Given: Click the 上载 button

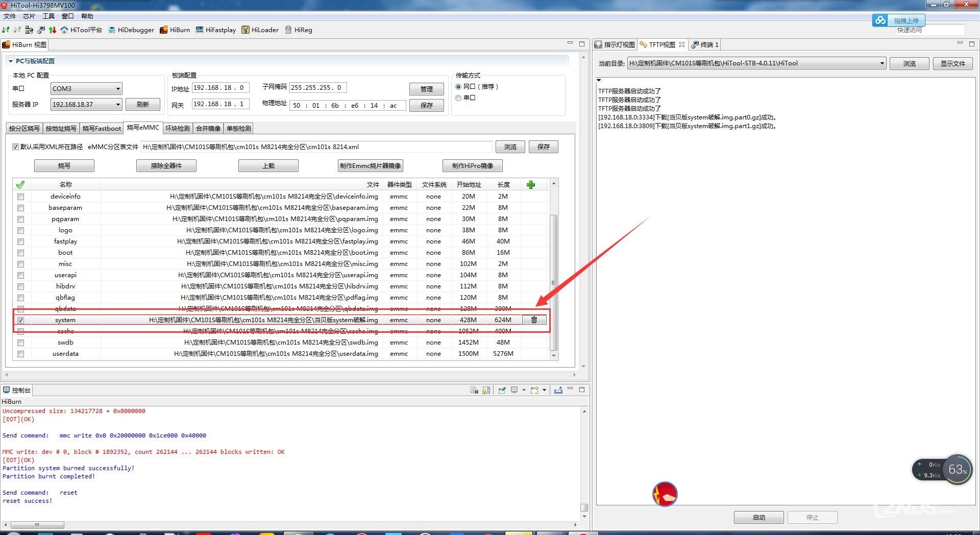Looking at the screenshot, I should [x=268, y=166].
